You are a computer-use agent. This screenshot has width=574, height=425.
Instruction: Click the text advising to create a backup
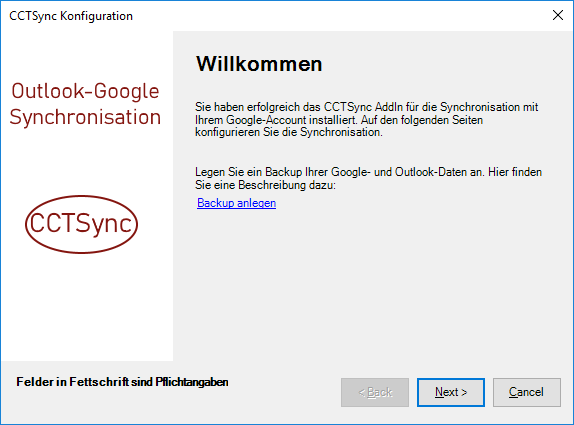click(368, 178)
